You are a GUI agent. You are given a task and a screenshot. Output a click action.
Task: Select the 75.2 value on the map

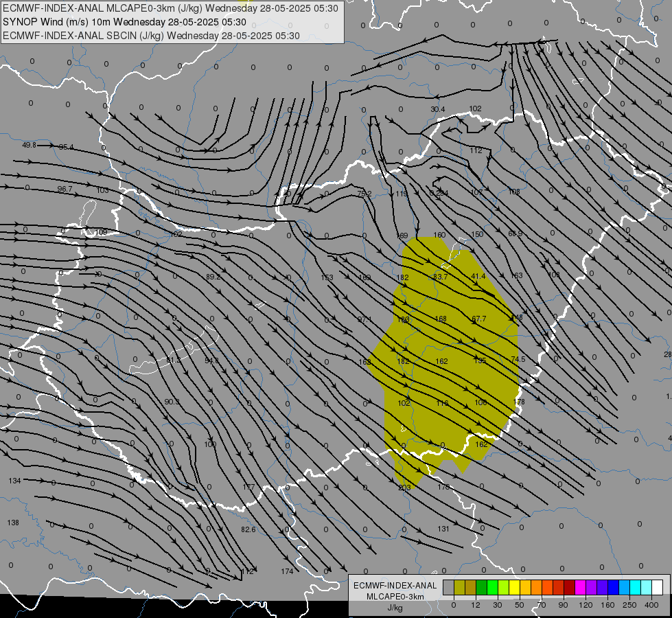point(364,194)
